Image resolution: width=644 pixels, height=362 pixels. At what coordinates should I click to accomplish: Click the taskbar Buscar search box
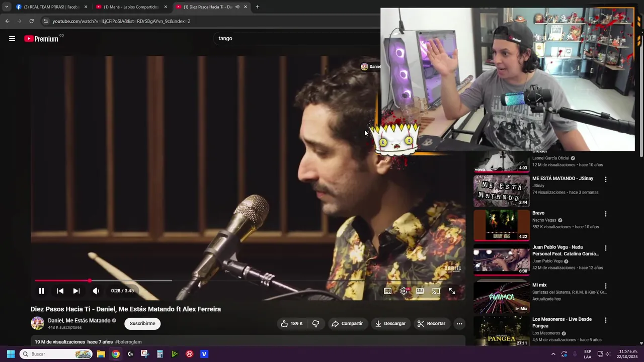click(57, 354)
